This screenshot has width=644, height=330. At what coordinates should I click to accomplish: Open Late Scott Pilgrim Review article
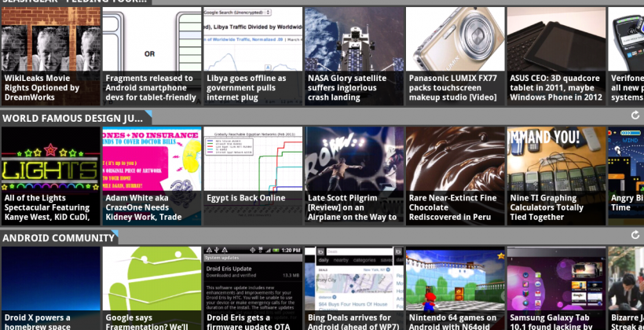354,176
